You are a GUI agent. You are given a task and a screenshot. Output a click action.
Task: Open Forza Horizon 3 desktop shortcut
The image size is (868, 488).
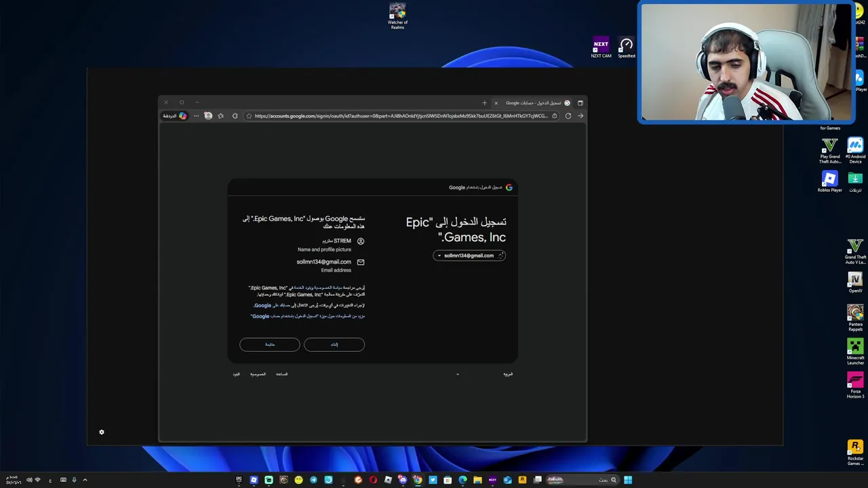pos(855,386)
